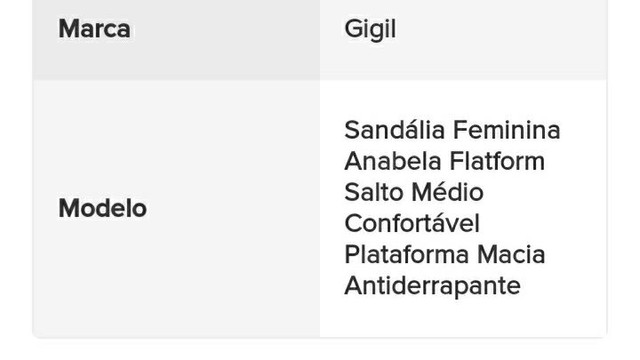Click blank space below Antiderrapante in cell
The width and height of the screenshot is (640, 360).
[463, 318]
